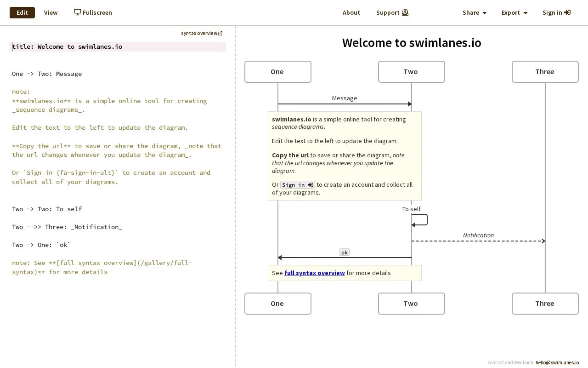
Task: Expand the Export dropdown menu
Action: pyautogui.click(x=514, y=12)
